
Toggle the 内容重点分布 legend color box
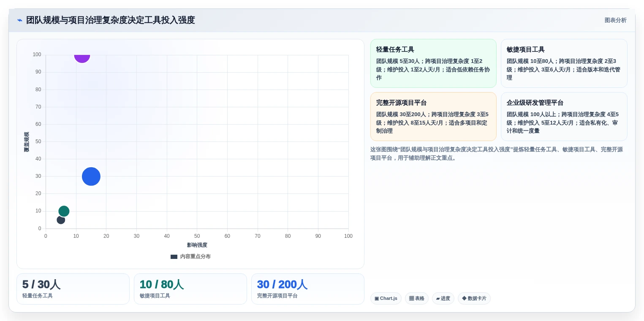174,257
